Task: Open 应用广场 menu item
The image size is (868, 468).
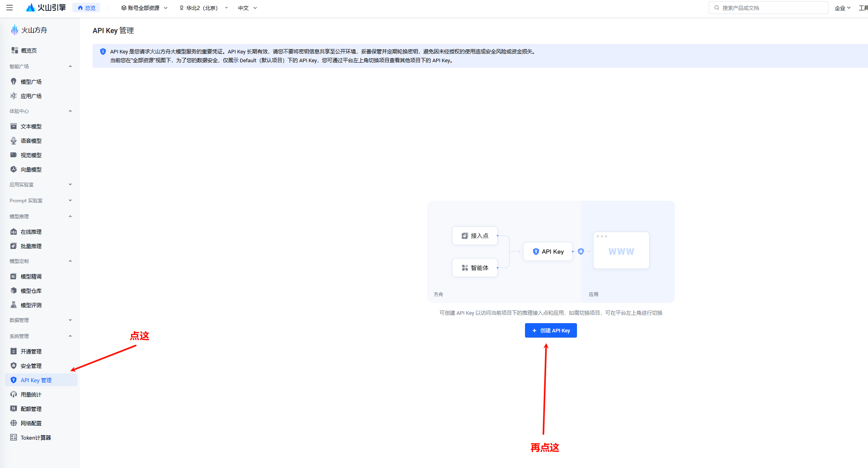Action: 41,96
